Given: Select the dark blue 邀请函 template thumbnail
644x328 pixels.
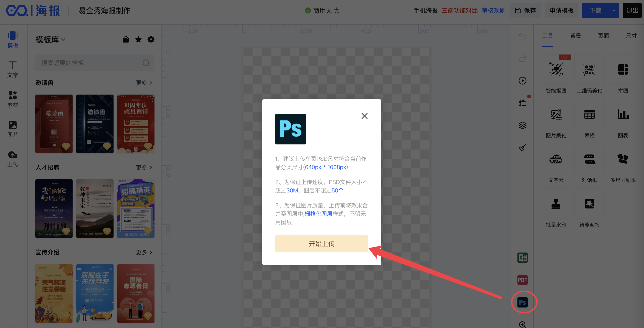Looking at the screenshot, I should tap(95, 124).
